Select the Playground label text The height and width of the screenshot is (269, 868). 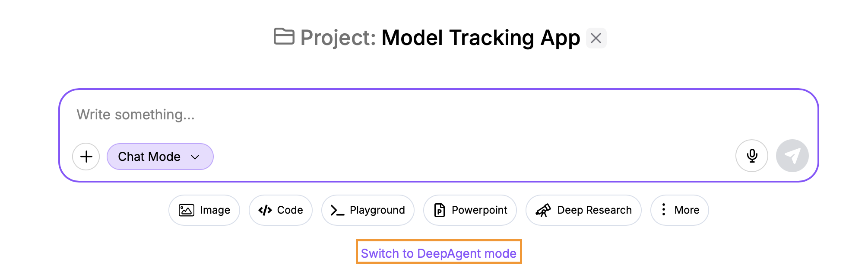tap(377, 210)
